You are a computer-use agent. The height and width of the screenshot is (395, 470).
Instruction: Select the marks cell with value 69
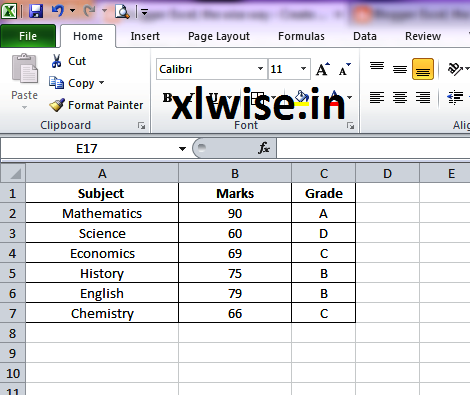(235, 253)
